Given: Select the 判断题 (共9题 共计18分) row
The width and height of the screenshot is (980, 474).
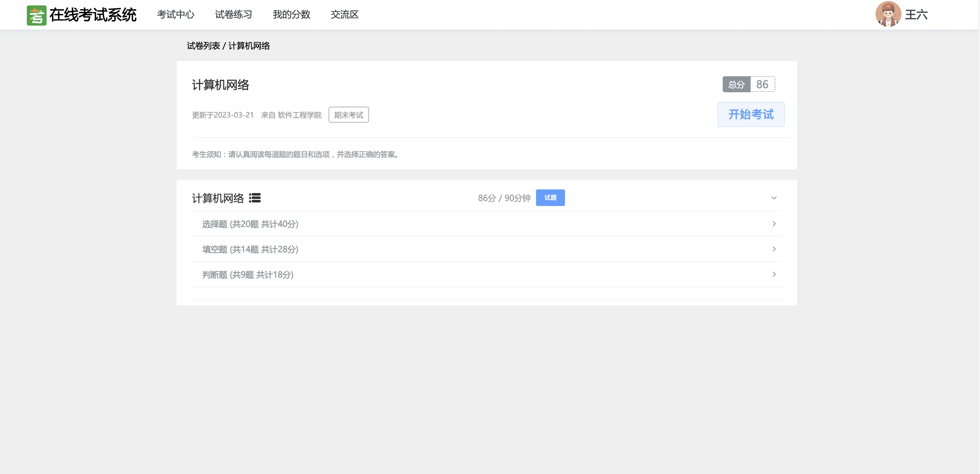Looking at the screenshot, I should click(x=248, y=274).
